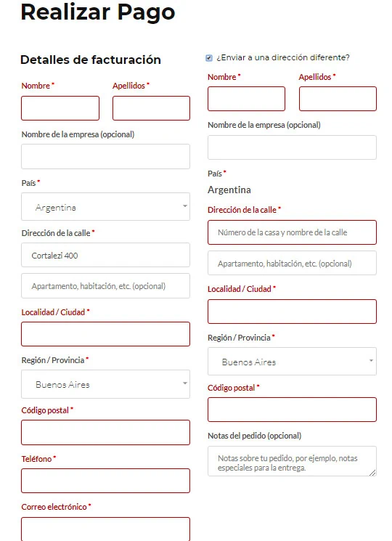Click the billing Localidad / Ciudad field
Image resolution: width=392 pixels, height=541 pixels.
(x=105, y=334)
